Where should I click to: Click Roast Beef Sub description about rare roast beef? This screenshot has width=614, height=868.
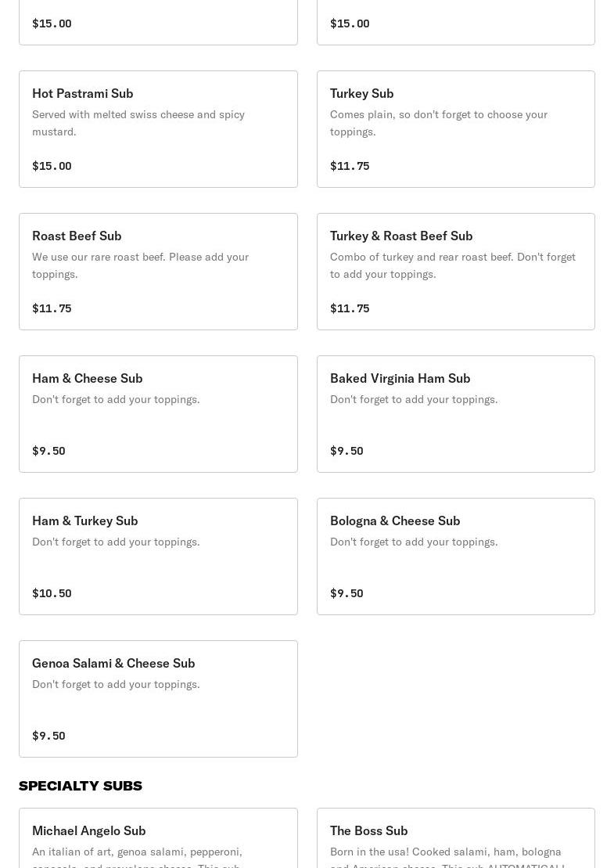(x=140, y=265)
